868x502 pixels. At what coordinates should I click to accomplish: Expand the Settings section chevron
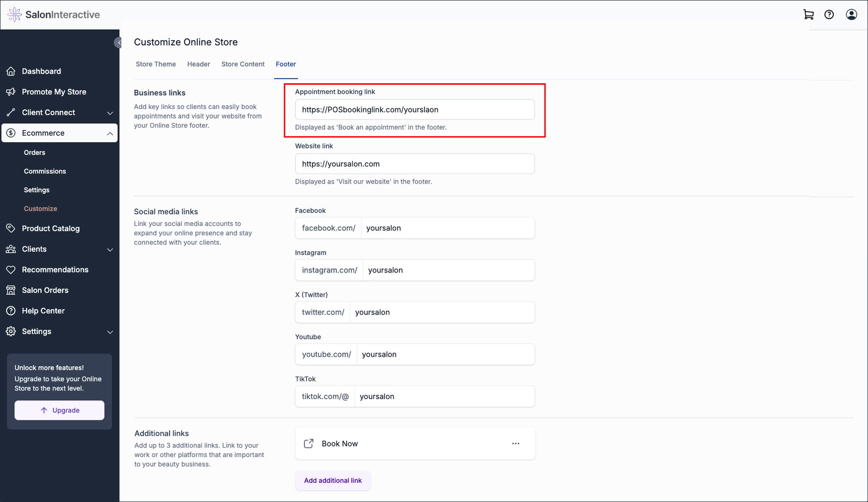pos(110,332)
